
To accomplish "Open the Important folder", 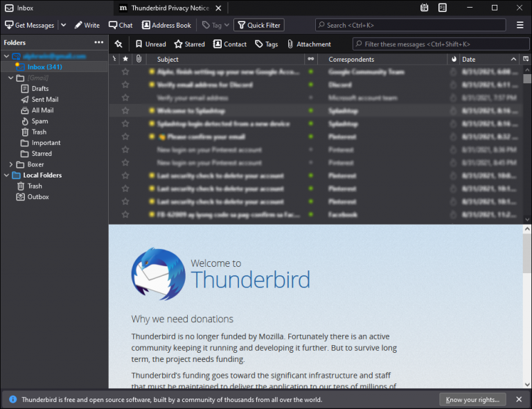I will [x=46, y=143].
